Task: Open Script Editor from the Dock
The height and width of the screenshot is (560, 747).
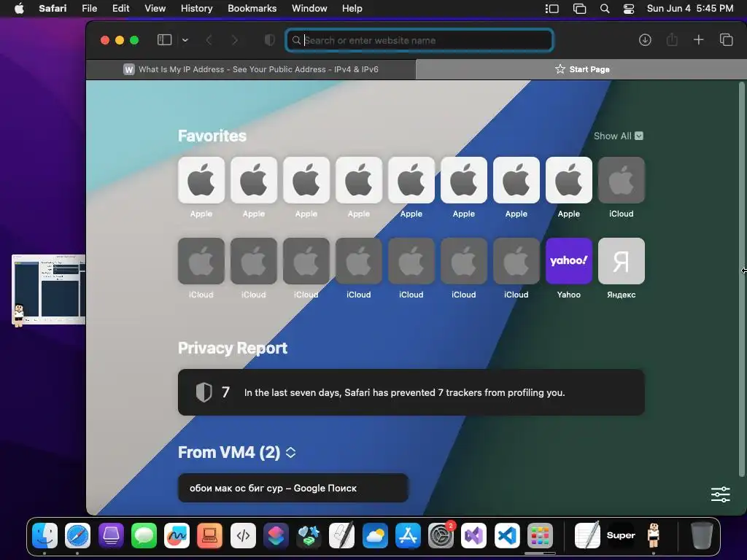Action: (341, 536)
